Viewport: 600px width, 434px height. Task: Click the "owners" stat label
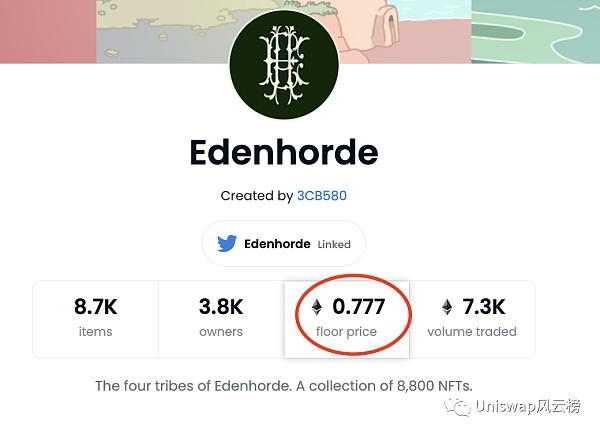click(221, 331)
